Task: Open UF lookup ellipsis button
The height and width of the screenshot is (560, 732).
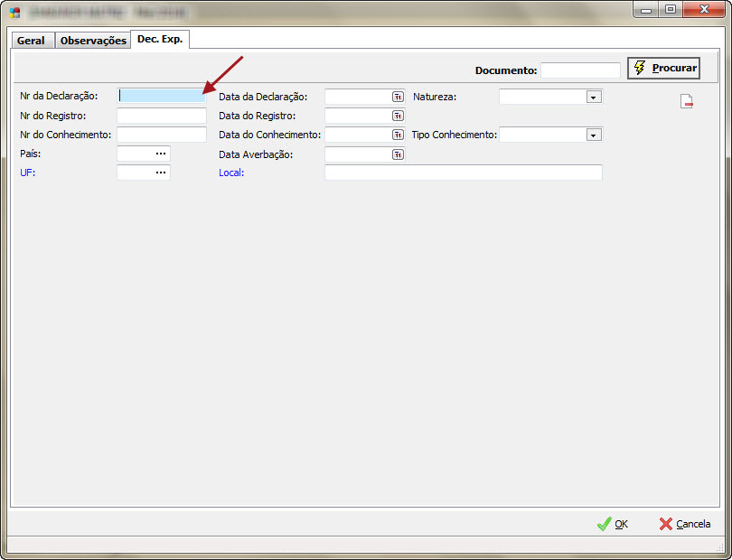Action: coord(161,173)
